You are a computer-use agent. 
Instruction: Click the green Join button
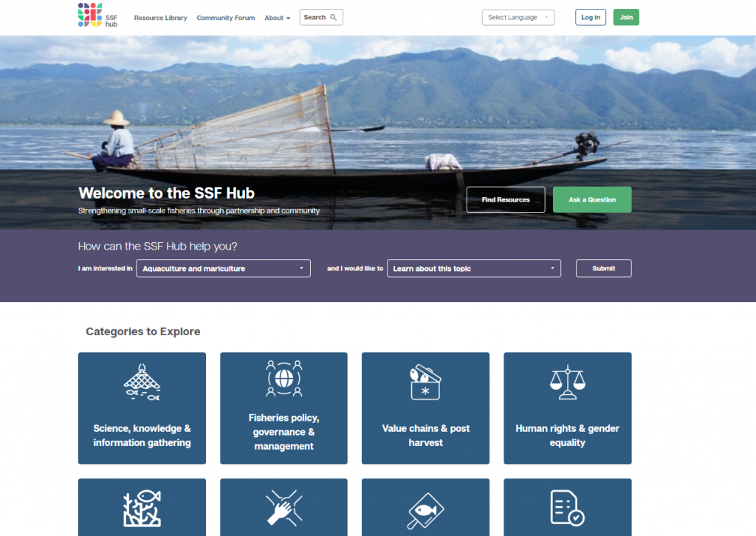626,18
